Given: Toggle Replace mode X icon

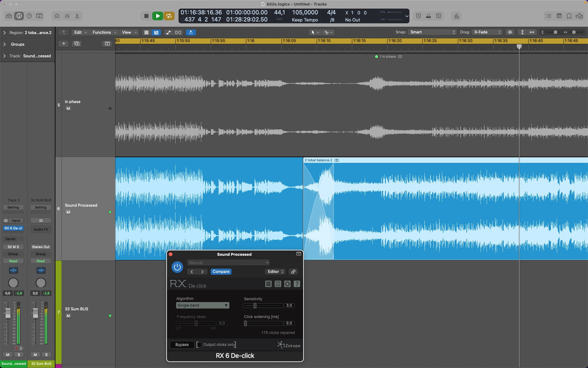Looking at the screenshot, I should (x=418, y=16).
